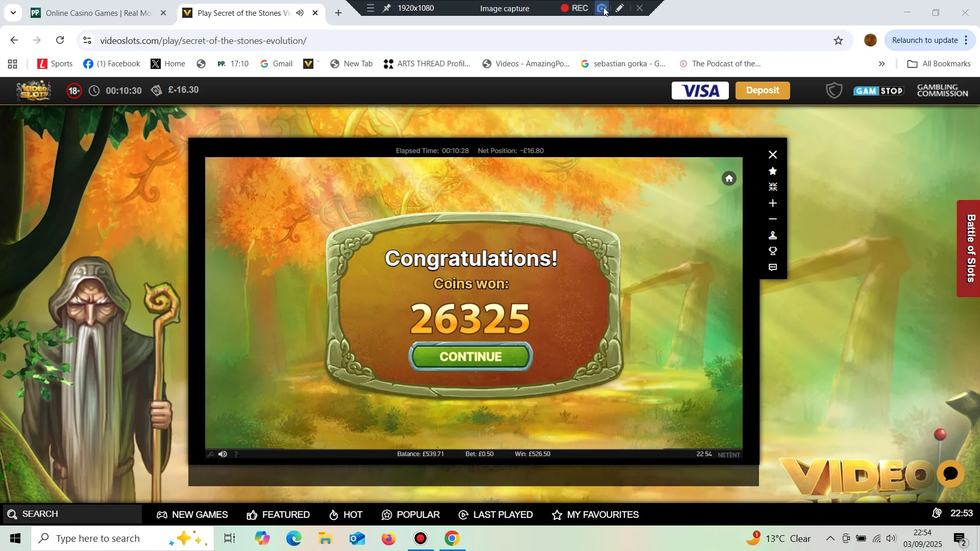Toggle game sound speaker icon
The image size is (980, 551).
click(x=223, y=454)
